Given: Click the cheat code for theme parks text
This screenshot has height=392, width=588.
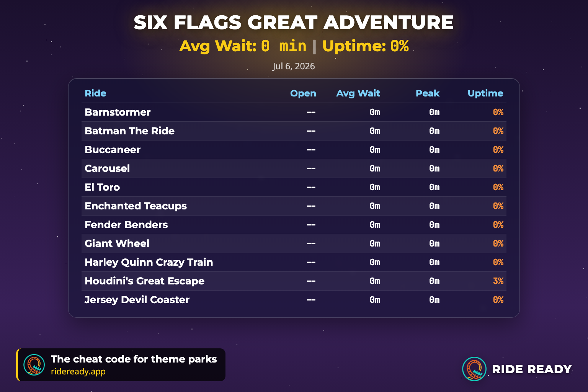Looking at the screenshot, I should (x=134, y=359).
